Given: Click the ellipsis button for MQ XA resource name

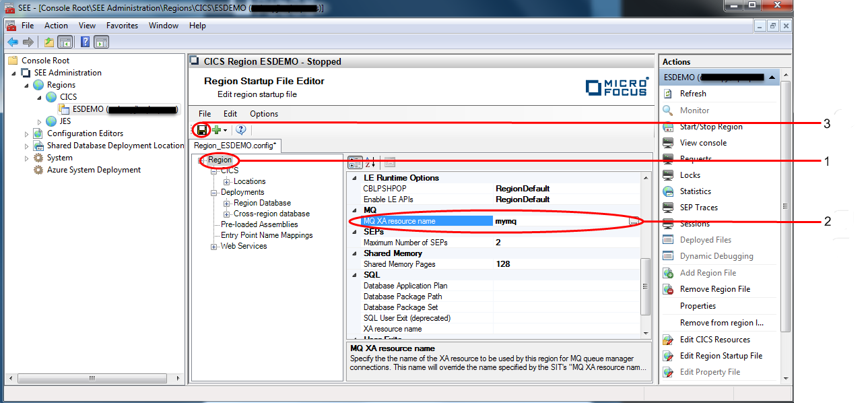Looking at the screenshot, I should (x=634, y=221).
